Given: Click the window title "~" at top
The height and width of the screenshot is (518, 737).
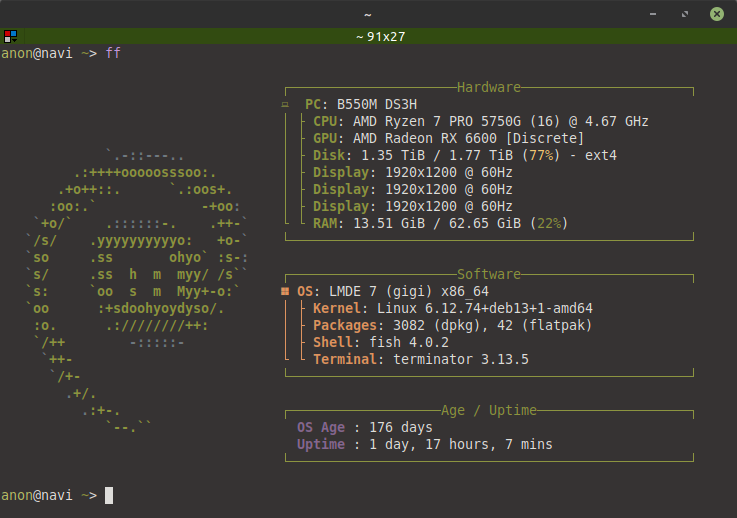Looking at the screenshot, I should pyautogui.click(x=368, y=15).
